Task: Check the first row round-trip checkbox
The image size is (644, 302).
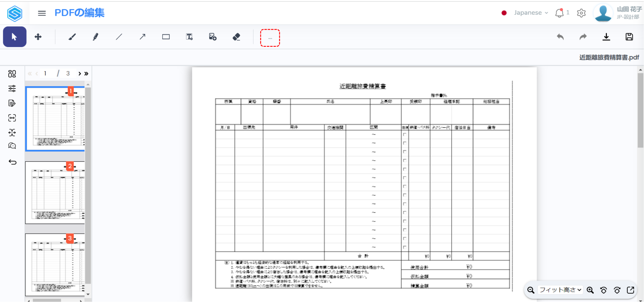Action: click(x=405, y=135)
